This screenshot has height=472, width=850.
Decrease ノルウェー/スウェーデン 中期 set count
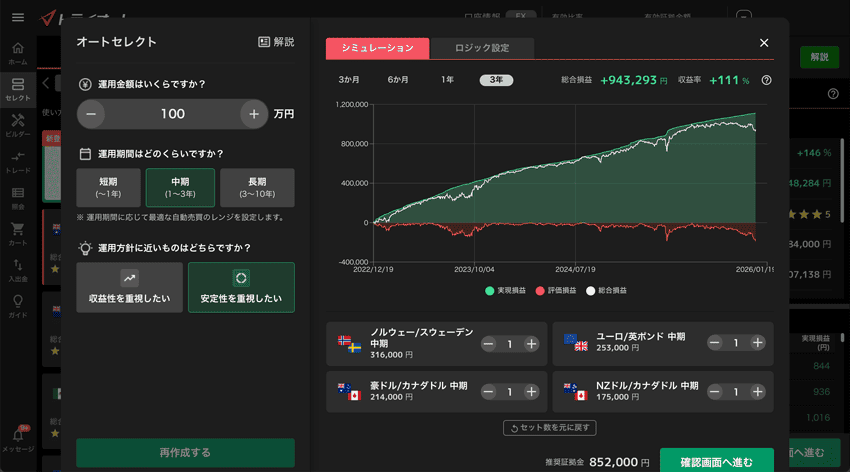pos(488,344)
